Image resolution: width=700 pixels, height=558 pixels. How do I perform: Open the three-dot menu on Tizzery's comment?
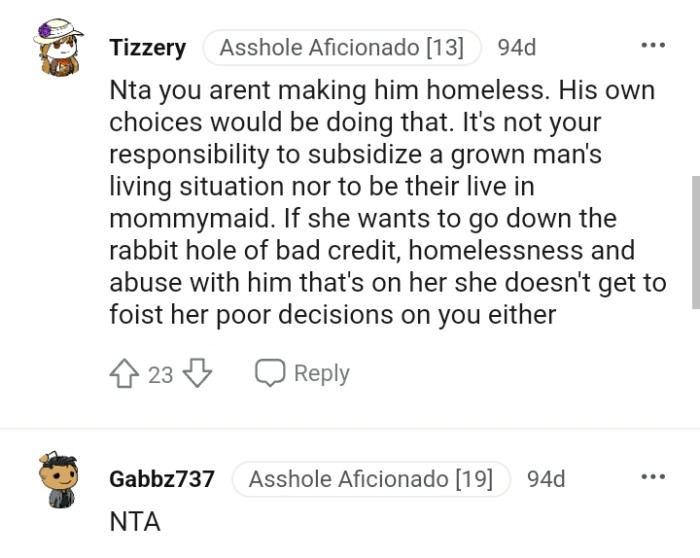click(653, 46)
